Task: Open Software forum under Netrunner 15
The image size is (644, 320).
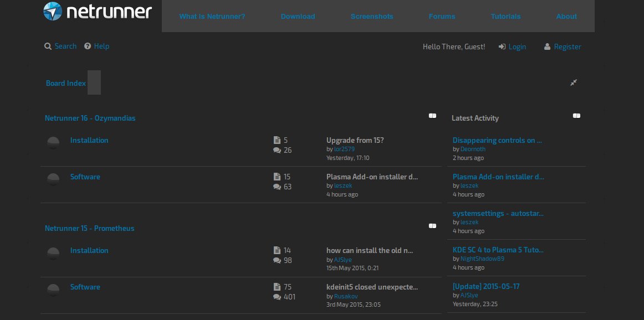Action: (85, 287)
